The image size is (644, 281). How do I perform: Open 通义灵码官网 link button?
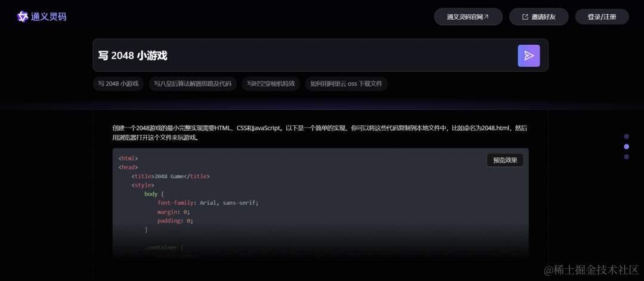coord(468,17)
